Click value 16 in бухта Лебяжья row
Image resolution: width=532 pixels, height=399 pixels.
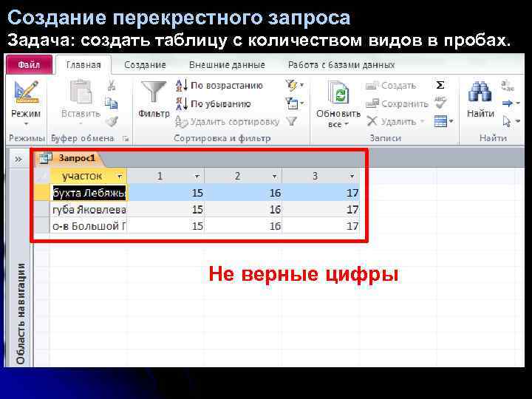[x=275, y=193]
